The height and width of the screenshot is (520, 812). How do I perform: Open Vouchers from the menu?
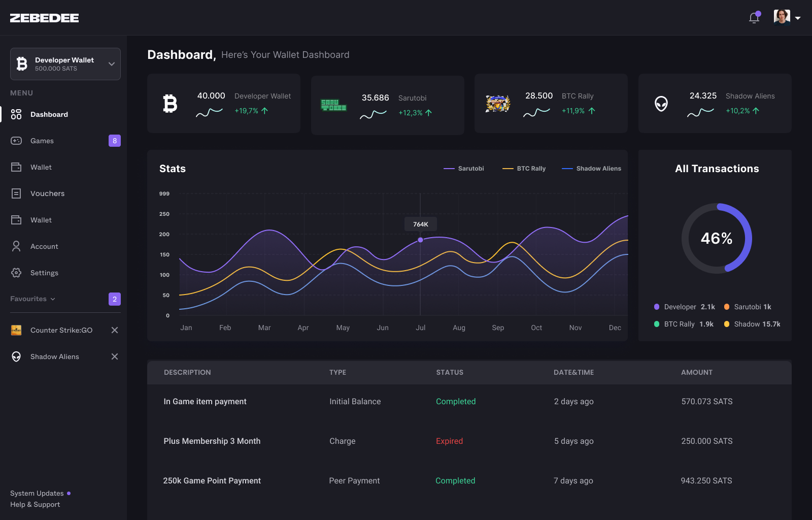coord(47,193)
